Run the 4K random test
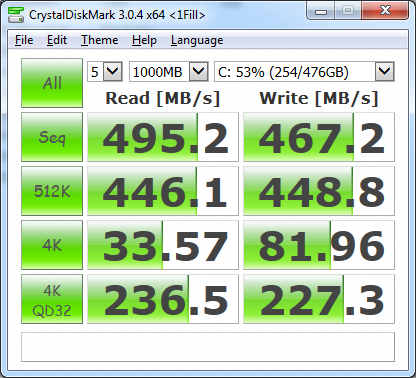This screenshot has height=378, width=416. [x=52, y=245]
